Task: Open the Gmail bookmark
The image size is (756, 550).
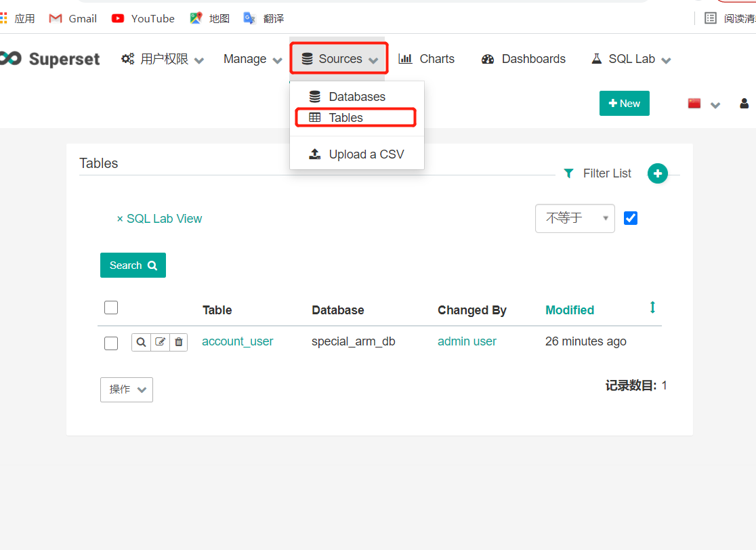Action: 72,18
